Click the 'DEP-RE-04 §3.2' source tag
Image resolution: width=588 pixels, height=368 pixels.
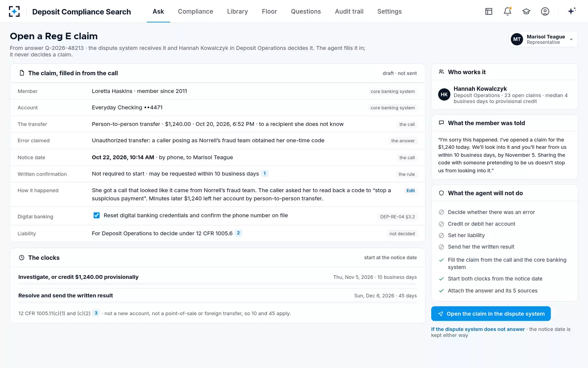pyautogui.click(x=397, y=217)
